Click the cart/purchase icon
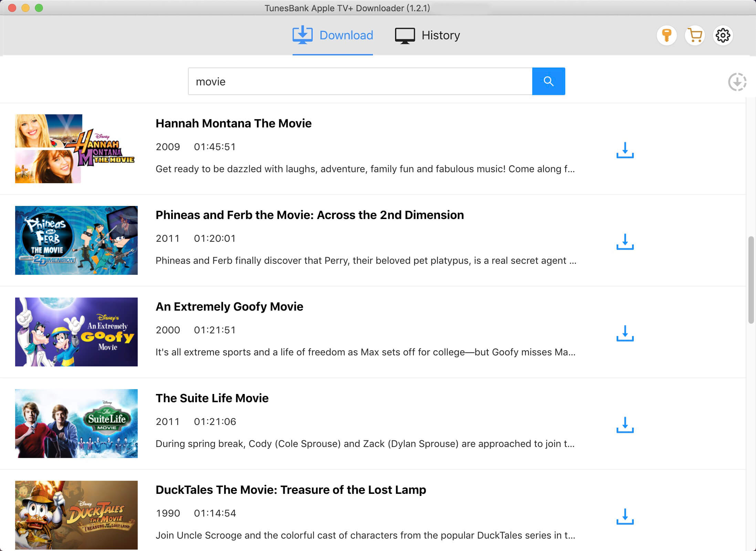This screenshot has width=756, height=551. point(694,35)
